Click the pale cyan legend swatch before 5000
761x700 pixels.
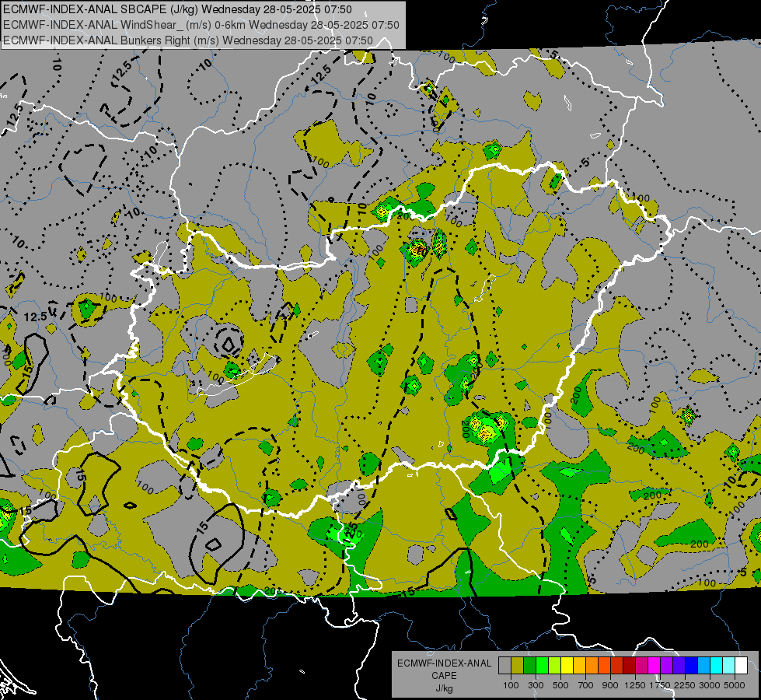click(x=729, y=665)
